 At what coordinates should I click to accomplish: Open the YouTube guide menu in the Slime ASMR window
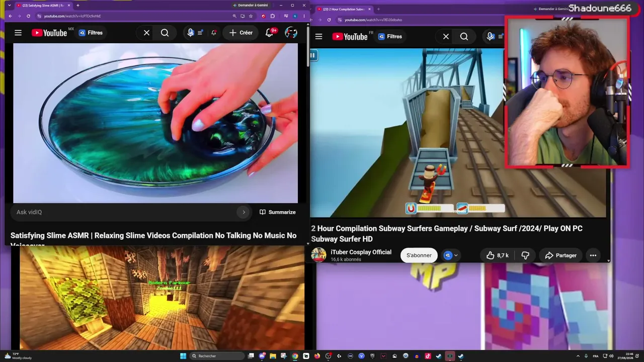click(x=18, y=33)
